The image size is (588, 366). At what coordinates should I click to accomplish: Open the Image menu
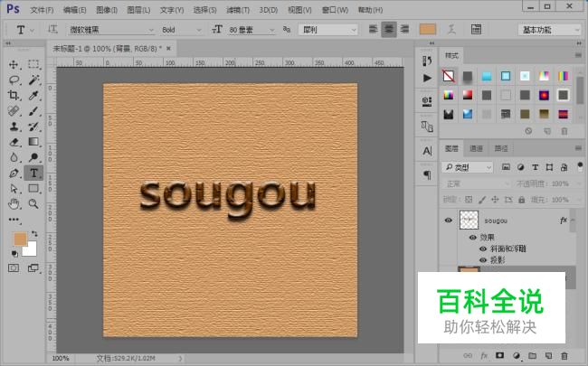coord(107,10)
